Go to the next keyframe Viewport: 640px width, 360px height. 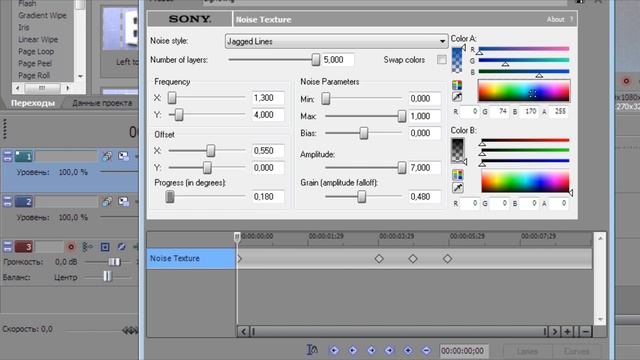(x=371, y=350)
